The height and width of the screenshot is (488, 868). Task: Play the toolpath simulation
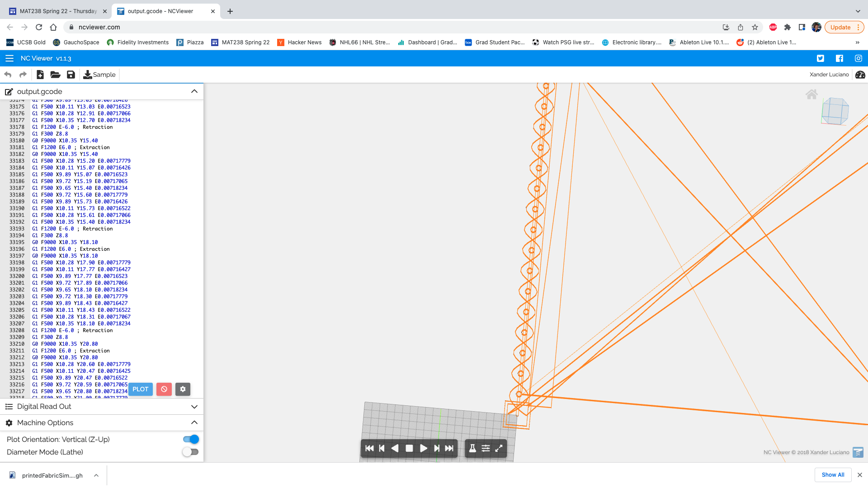point(423,448)
